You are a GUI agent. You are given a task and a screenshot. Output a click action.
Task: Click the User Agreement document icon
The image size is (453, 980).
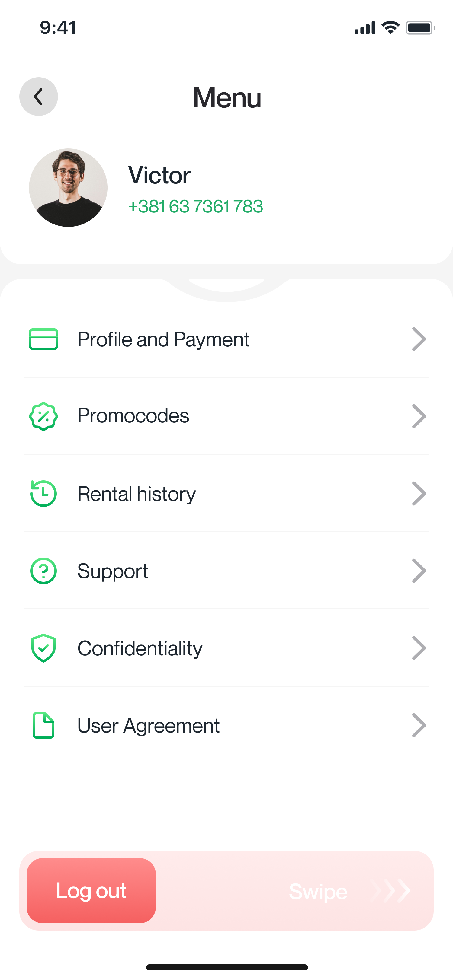pyautogui.click(x=43, y=725)
